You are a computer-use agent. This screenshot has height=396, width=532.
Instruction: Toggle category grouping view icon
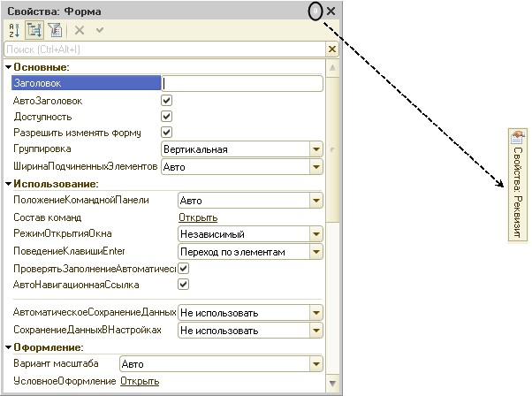coord(34,29)
